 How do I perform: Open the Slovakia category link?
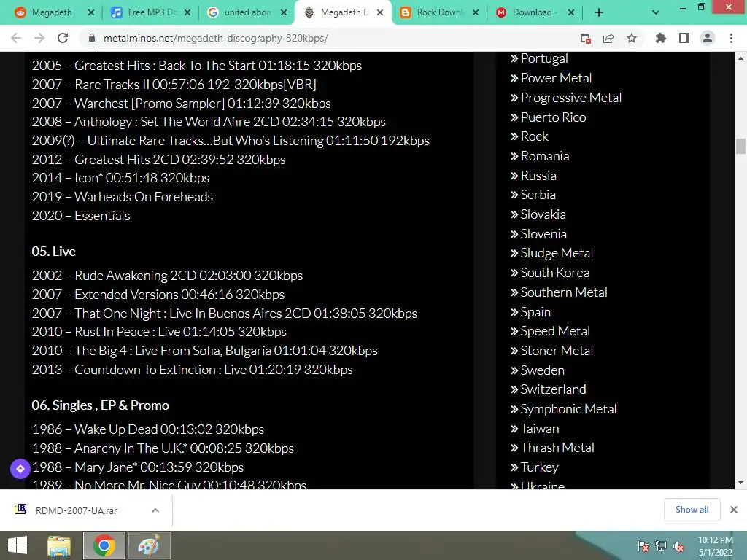[x=543, y=214]
